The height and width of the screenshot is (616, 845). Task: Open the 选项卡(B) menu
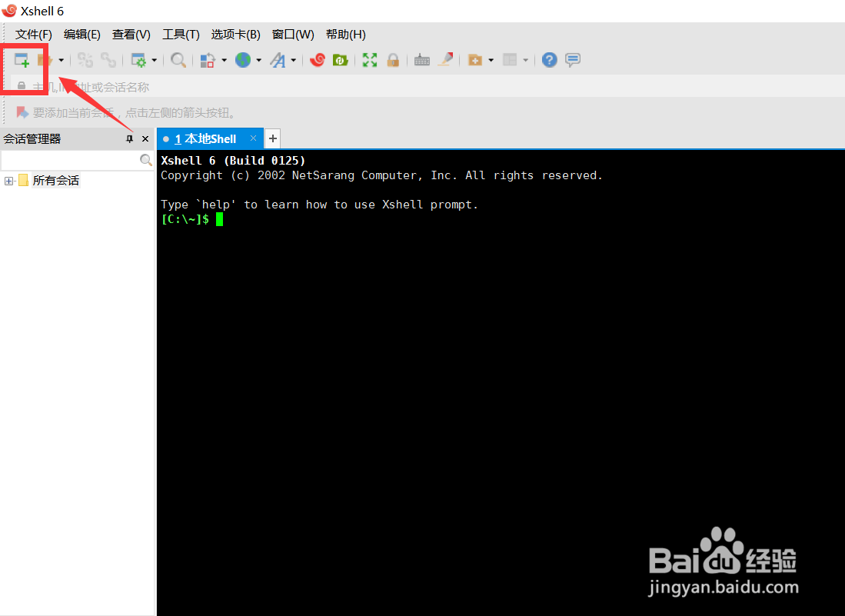[235, 35]
